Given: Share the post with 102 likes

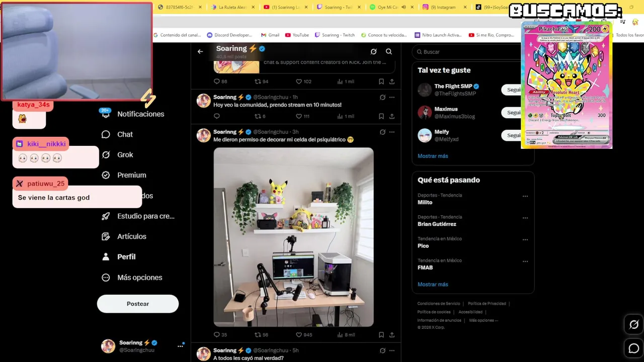Looking at the screenshot, I should coord(392,81).
